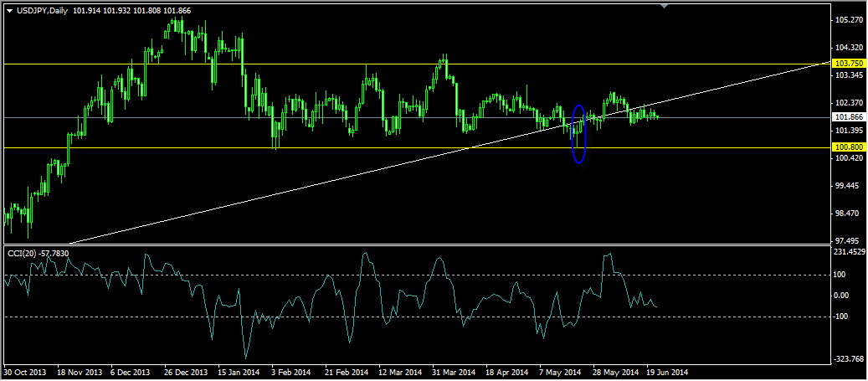
Task: Click the USDJPY,Daily chart title text
Action: tap(44, 9)
